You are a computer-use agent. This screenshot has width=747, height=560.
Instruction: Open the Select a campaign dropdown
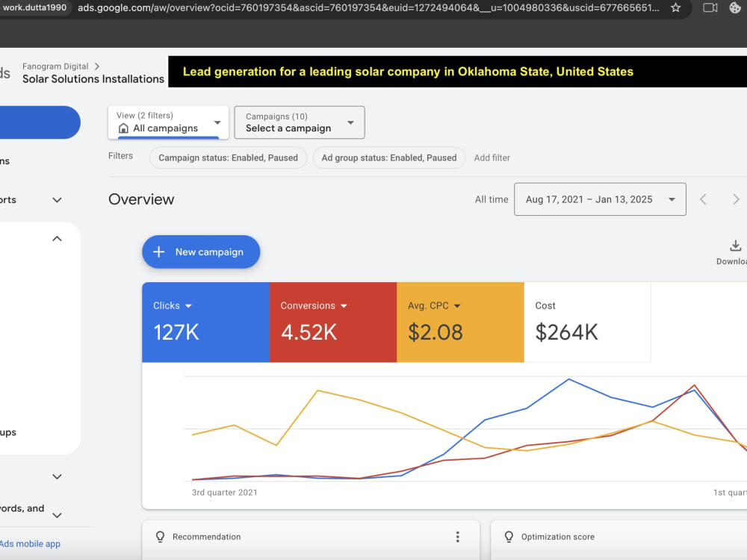click(x=300, y=122)
